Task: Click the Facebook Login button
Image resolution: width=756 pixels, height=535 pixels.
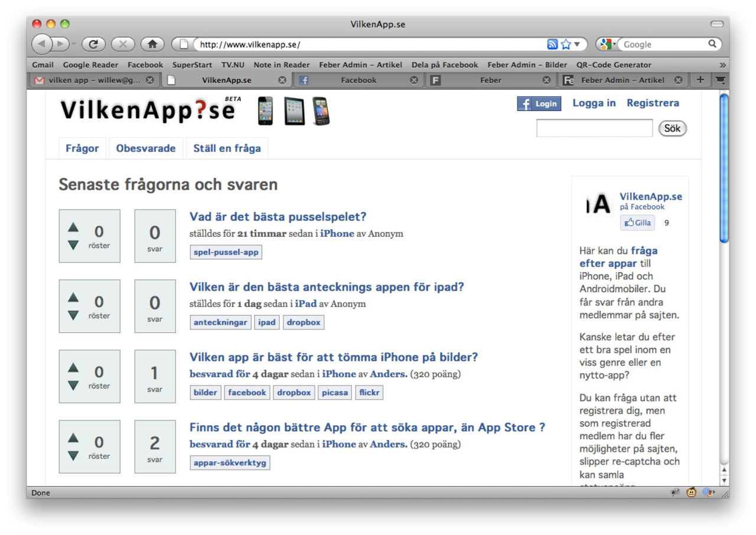Action: point(539,103)
